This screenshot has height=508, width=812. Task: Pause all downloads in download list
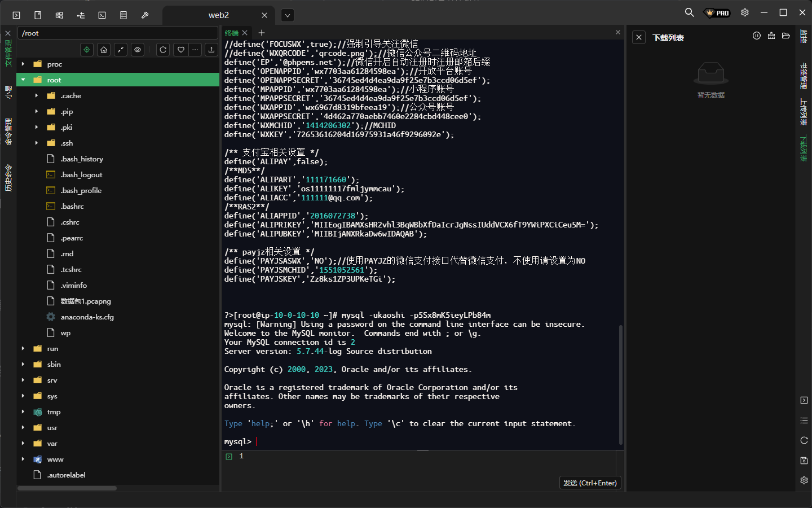point(757,36)
